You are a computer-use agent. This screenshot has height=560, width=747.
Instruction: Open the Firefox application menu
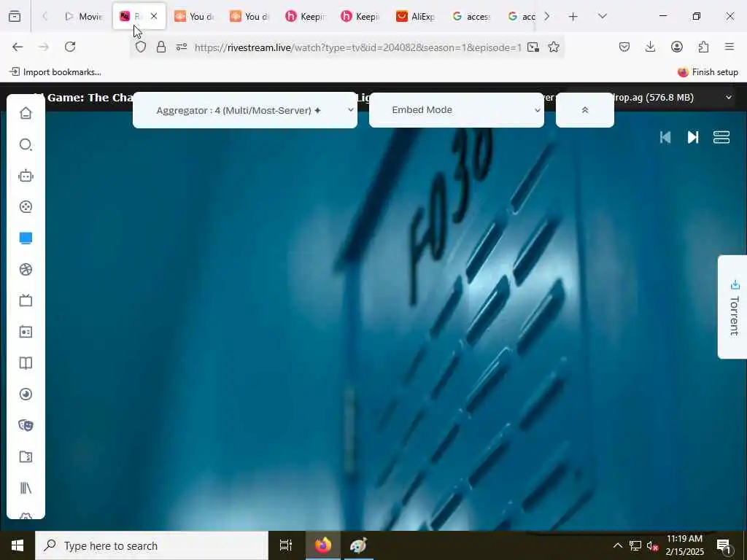[x=729, y=47]
